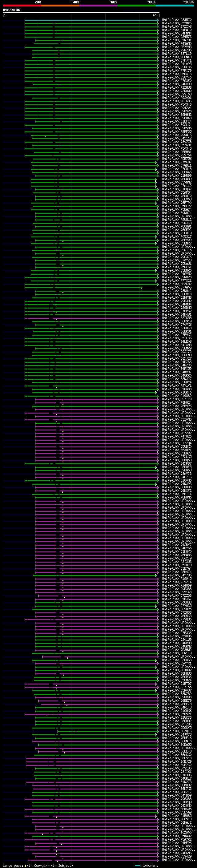
Task: Click the Large gaps legend text
Action: pyautogui.click(x=38, y=865)
